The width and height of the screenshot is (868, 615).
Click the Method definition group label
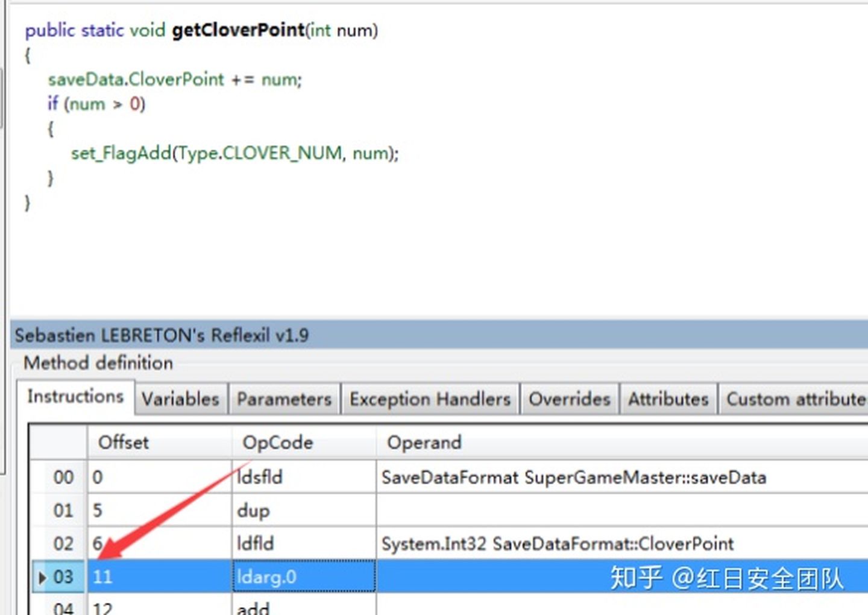(x=98, y=363)
